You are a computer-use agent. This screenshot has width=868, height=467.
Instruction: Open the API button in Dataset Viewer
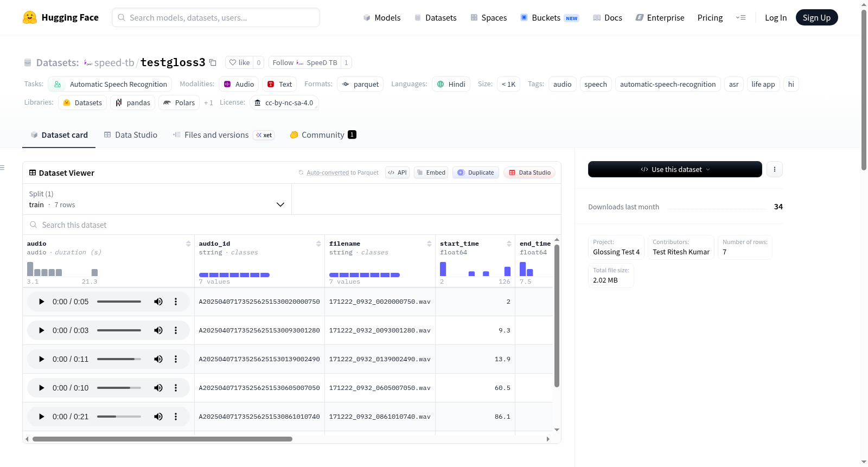click(397, 172)
